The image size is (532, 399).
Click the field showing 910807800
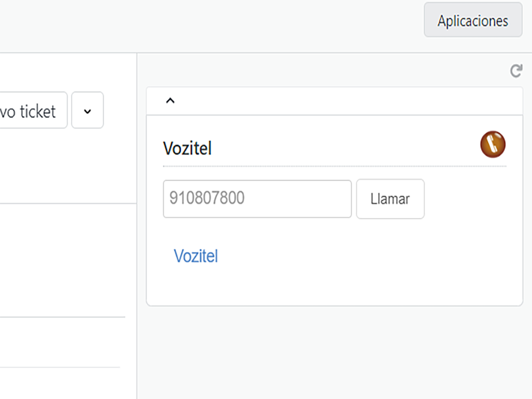(x=257, y=199)
